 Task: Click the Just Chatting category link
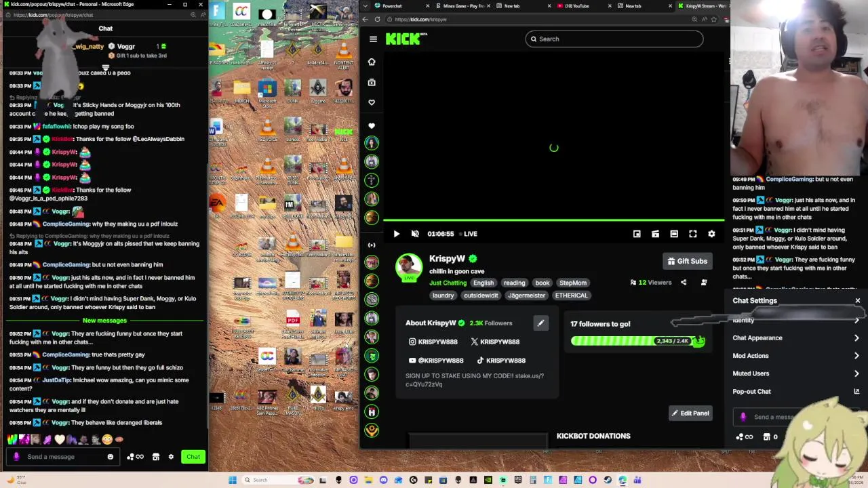click(x=448, y=283)
